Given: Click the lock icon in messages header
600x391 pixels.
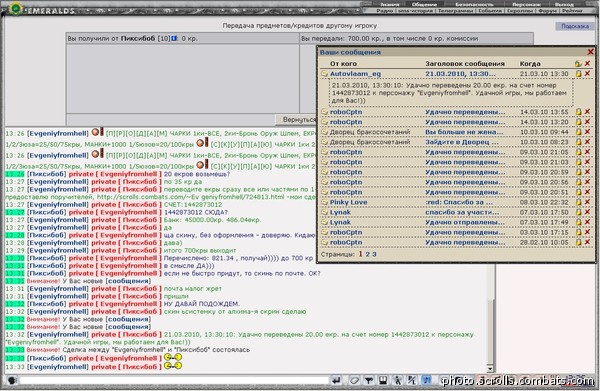Looking at the screenshot, I should pos(578,64).
